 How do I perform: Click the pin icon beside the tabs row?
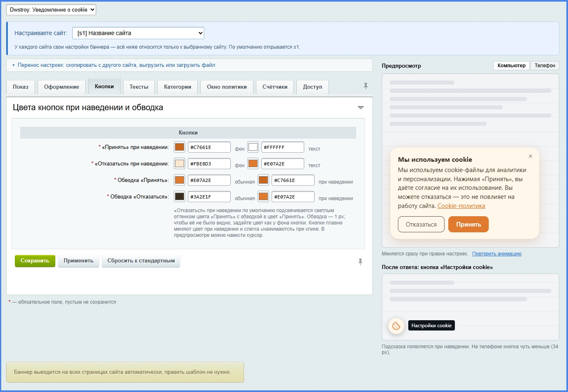365,86
